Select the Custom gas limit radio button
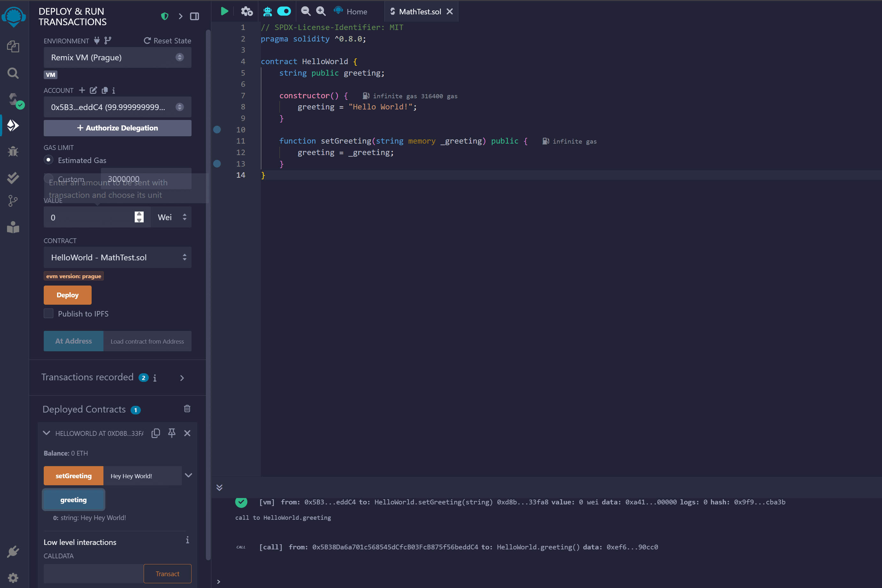This screenshot has height=588, width=882. point(49,178)
